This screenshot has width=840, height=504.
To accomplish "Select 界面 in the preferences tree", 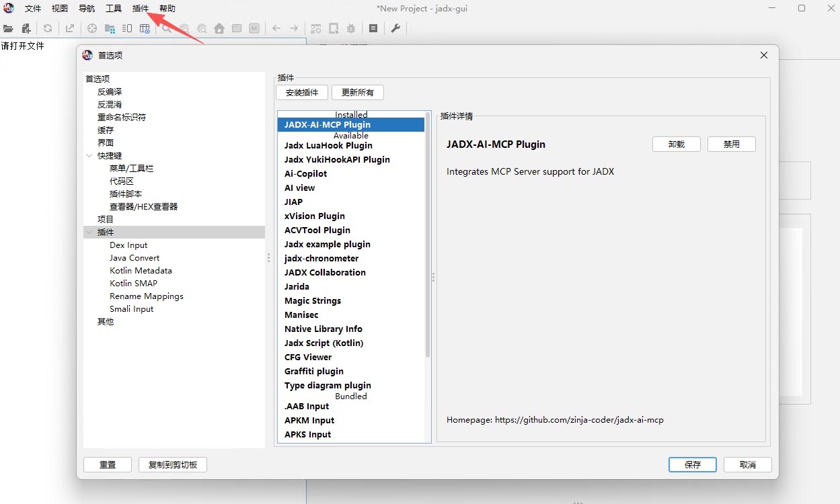I will click(106, 142).
